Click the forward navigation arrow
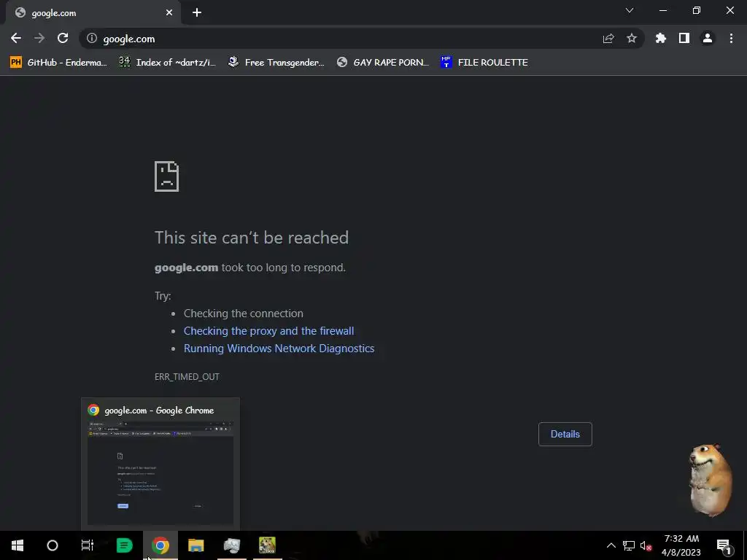The image size is (747, 560). 39,38
